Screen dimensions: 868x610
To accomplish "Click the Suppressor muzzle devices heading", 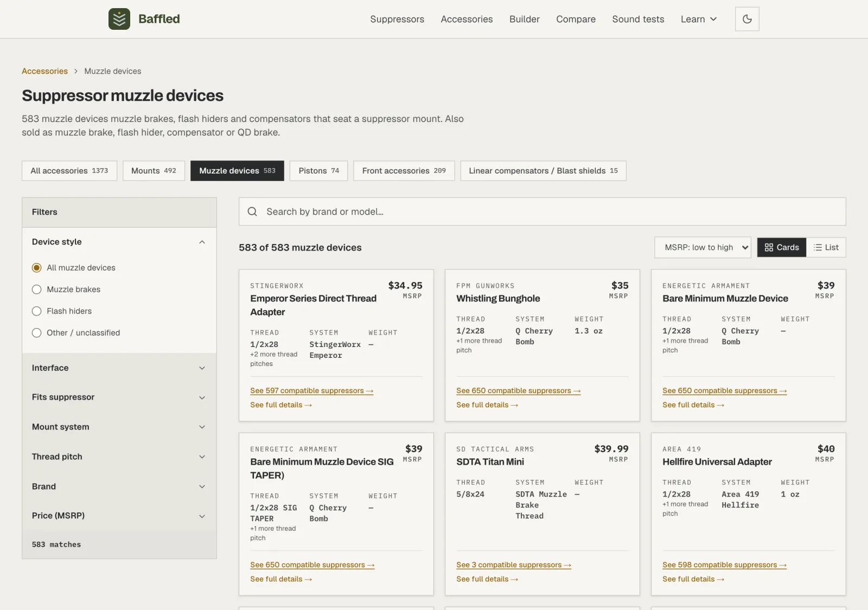I will pyautogui.click(x=123, y=95).
